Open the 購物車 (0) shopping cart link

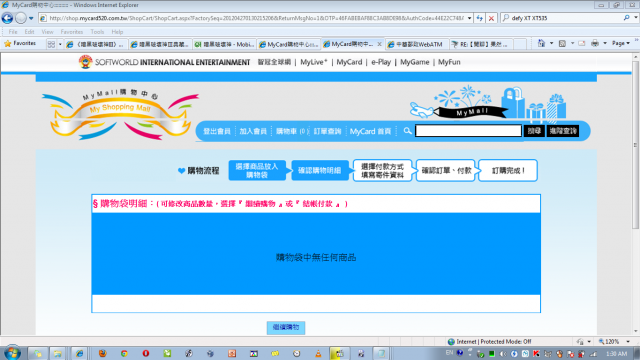click(x=291, y=131)
